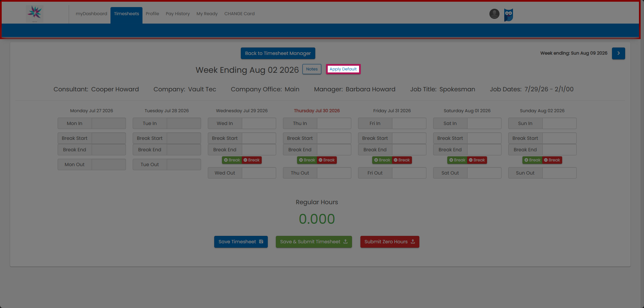
Task: Click the Tue In time field
Action: (184, 123)
